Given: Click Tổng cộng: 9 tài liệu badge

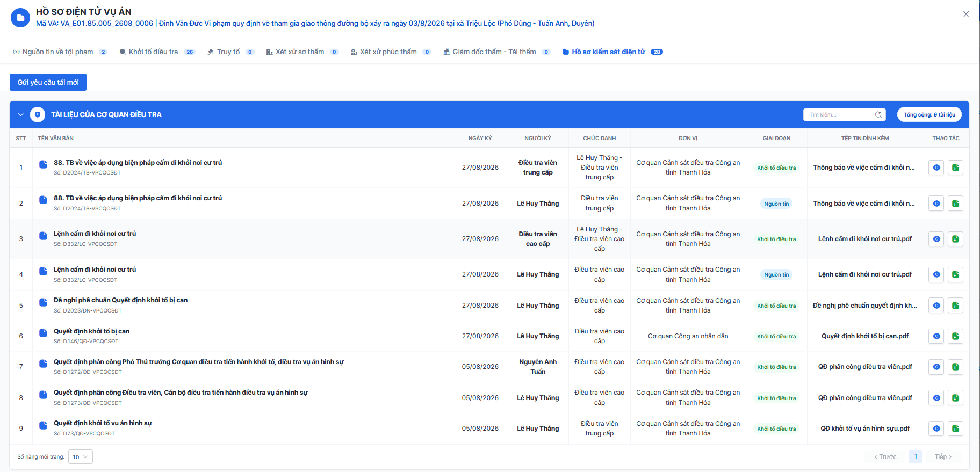Looking at the screenshot, I should 929,114.
